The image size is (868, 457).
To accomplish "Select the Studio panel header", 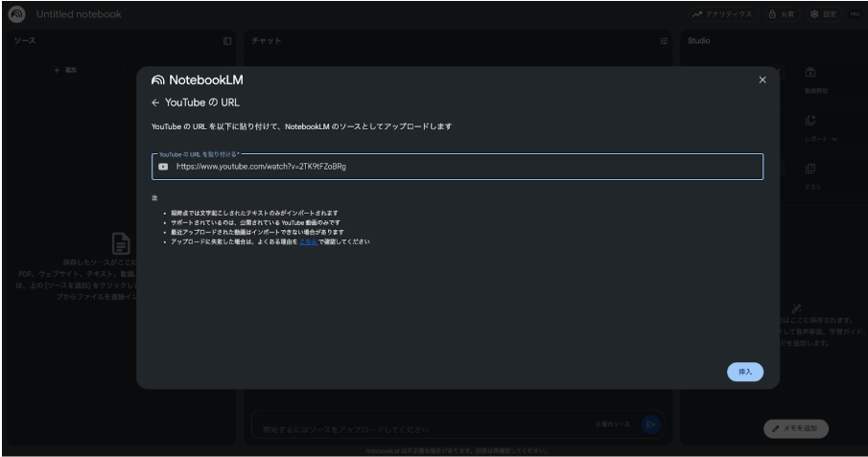I will click(x=697, y=40).
